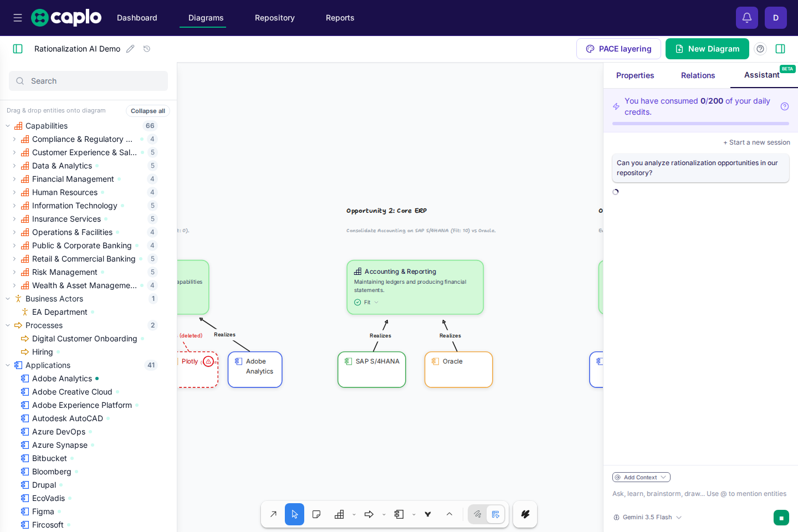Open diagram version history icon
The image size is (798, 532).
(x=147, y=49)
